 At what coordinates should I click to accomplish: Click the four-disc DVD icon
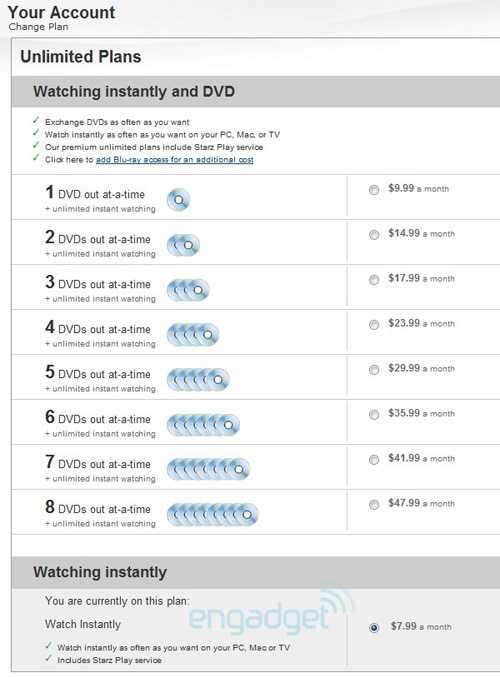click(193, 335)
